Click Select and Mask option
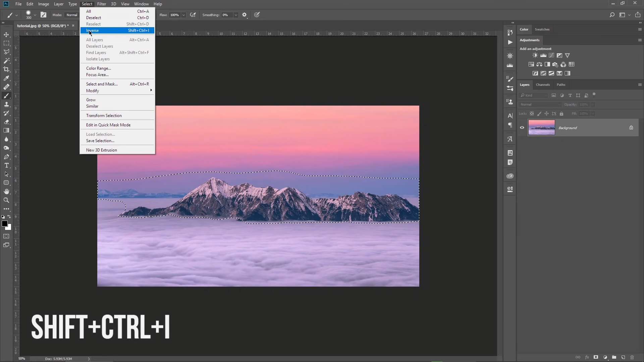Viewport: 644px width, 362px height. (x=102, y=84)
